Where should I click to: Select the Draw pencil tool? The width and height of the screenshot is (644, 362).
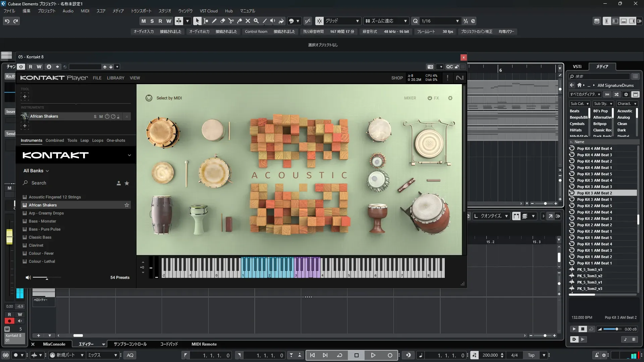click(x=214, y=21)
